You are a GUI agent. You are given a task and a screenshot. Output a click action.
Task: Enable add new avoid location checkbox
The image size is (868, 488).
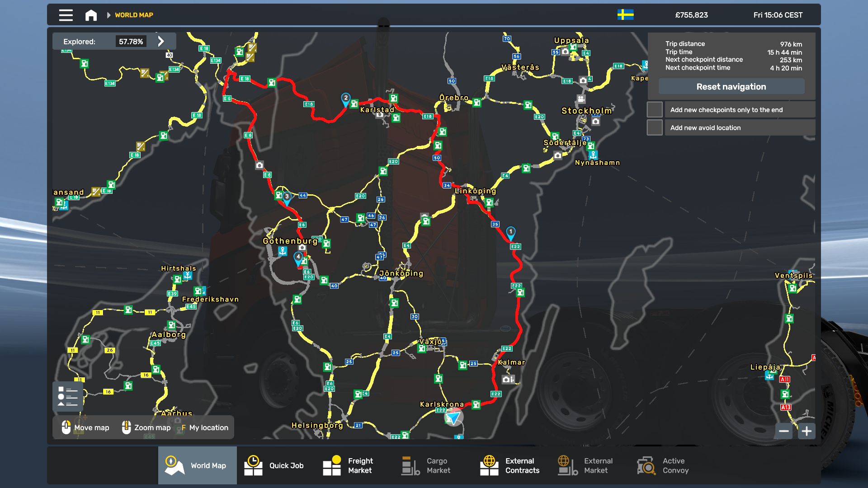[x=655, y=127]
